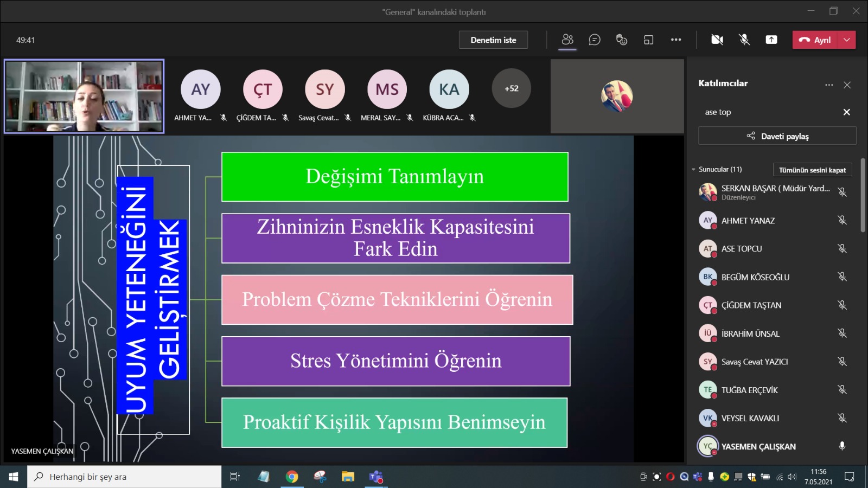This screenshot has height=488, width=868.
Task: Toggle the camera off icon
Action: click(x=717, y=40)
